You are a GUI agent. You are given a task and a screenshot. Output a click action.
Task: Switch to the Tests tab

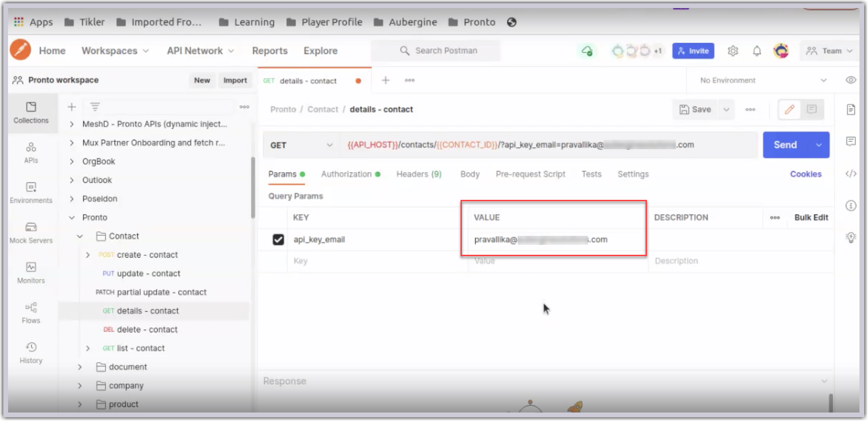click(x=591, y=174)
